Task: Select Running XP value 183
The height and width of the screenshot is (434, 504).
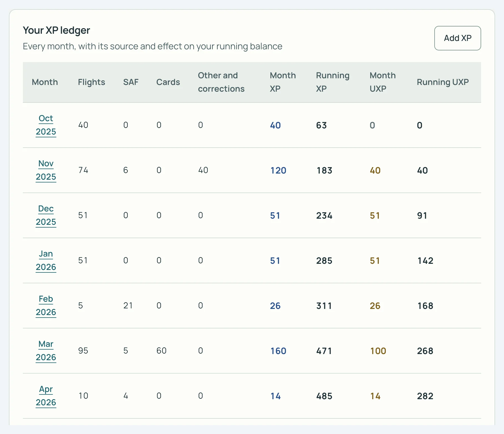Action: coord(324,170)
